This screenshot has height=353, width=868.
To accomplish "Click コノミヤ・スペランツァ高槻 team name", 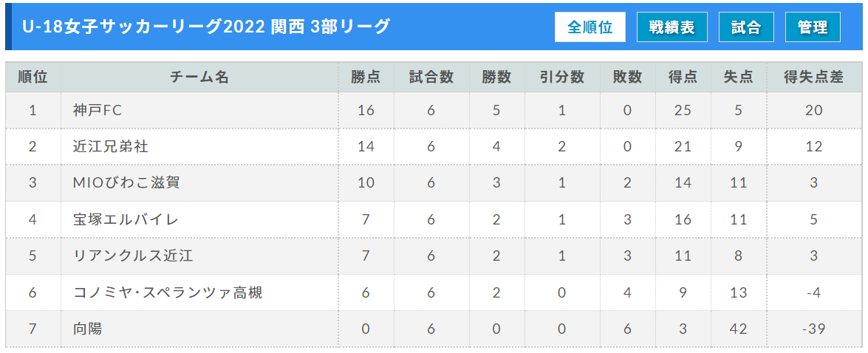I will click(x=168, y=292).
